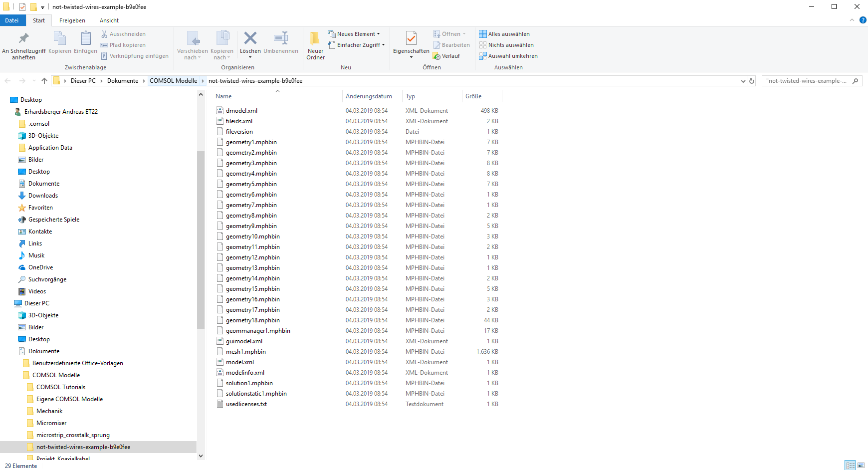Image resolution: width=868 pixels, height=470 pixels.
Task: Expand the Neues Element dropdown
Action: [354, 34]
